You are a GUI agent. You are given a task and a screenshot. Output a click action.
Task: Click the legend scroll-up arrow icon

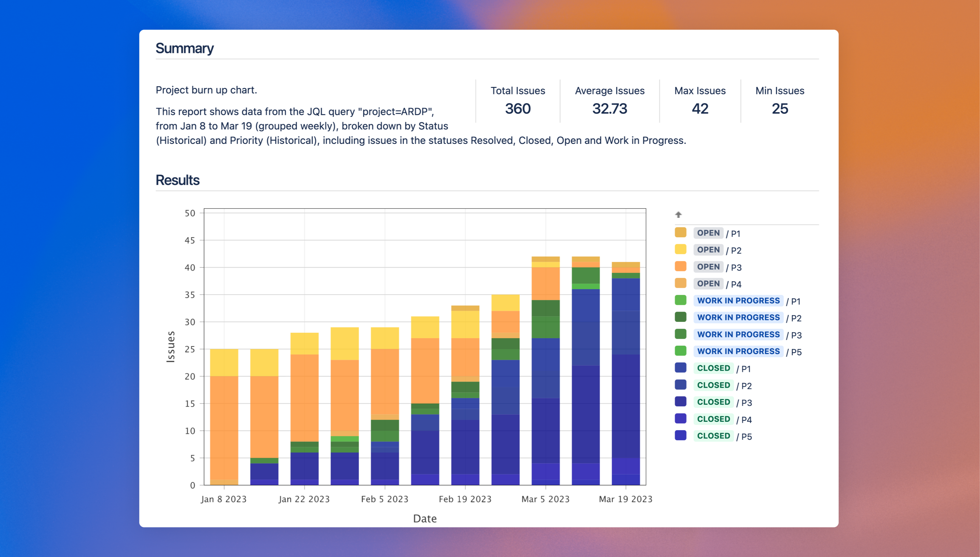(678, 215)
